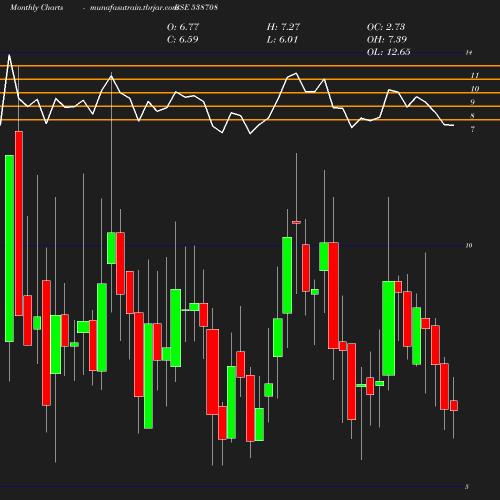This screenshot has width=500, height=500.
Task: Click the 'OL: 12.65' reading
Action: (x=389, y=52)
